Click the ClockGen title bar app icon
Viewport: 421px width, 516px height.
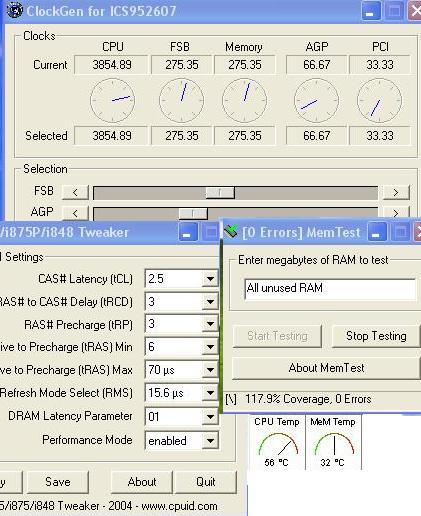coord(14,10)
